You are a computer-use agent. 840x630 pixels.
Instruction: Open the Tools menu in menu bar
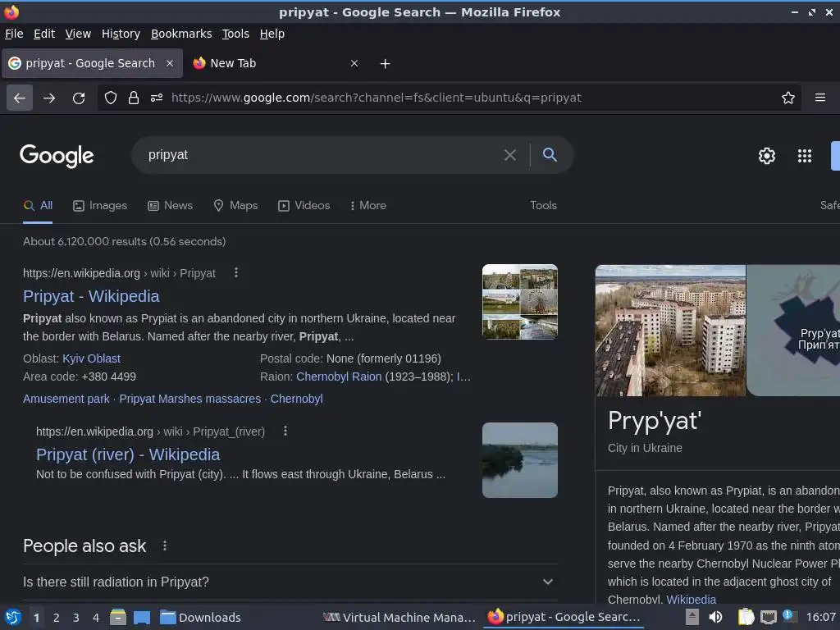coord(235,34)
